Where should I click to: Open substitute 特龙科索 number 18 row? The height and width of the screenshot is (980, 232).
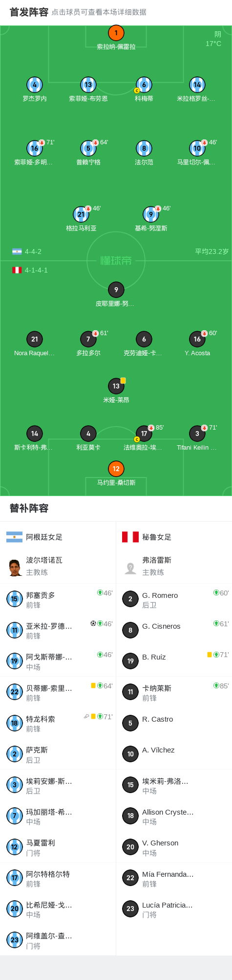pos(58,723)
